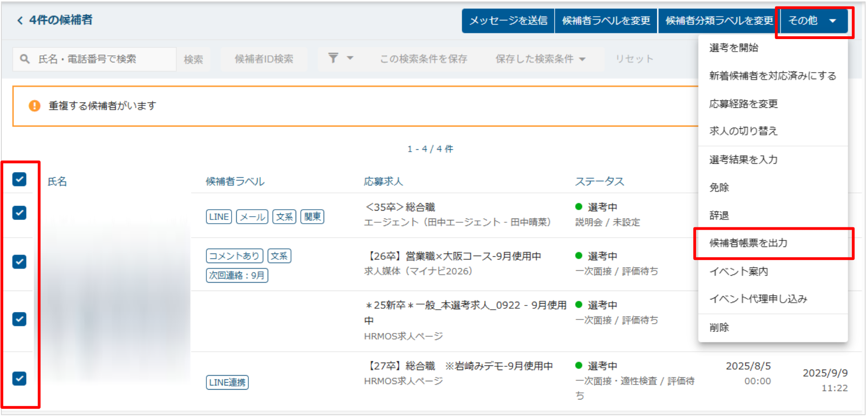The image size is (868, 418).
Task: Uncheck the 【27卒】総合職 candidate row checkbox
Action: click(x=20, y=378)
